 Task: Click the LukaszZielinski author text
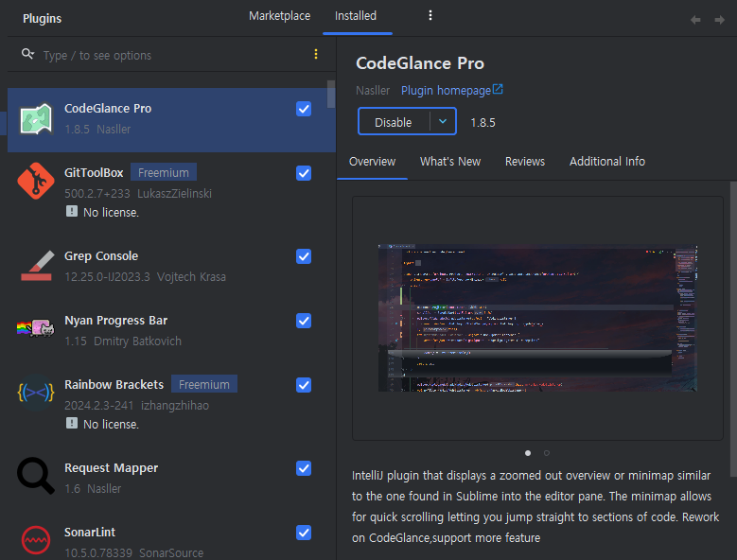pyautogui.click(x=174, y=194)
